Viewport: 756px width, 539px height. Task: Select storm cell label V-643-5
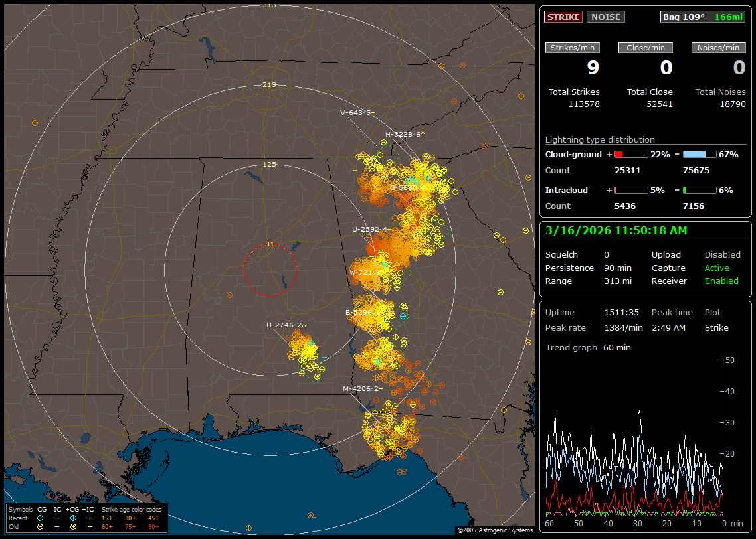[x=356, y=112]
